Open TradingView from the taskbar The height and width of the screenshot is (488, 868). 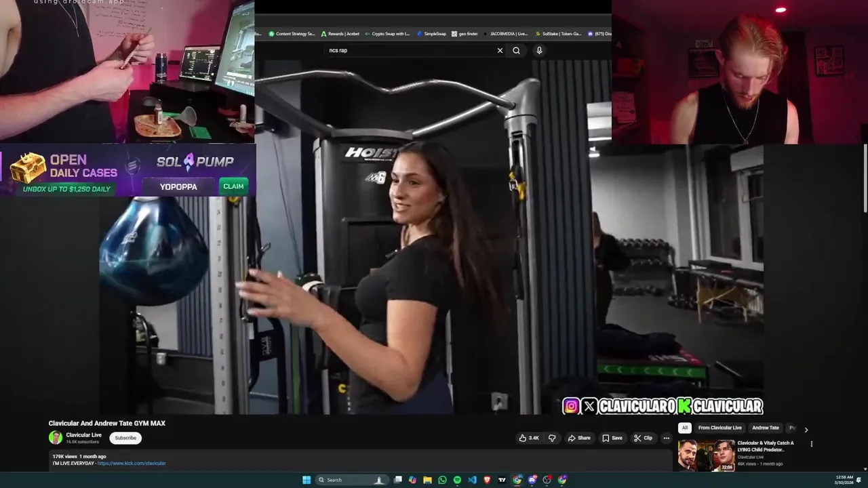click(502, 480)
